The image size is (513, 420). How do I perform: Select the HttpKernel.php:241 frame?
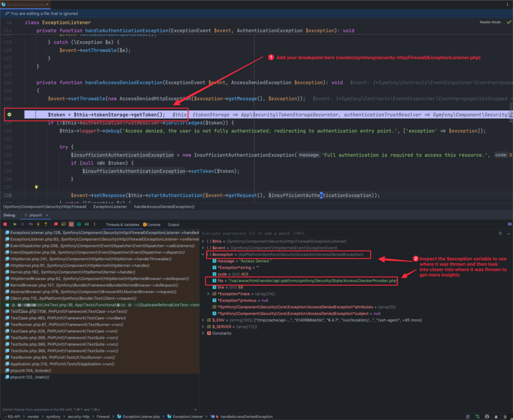pyautogui.click(x=102, y=259)
